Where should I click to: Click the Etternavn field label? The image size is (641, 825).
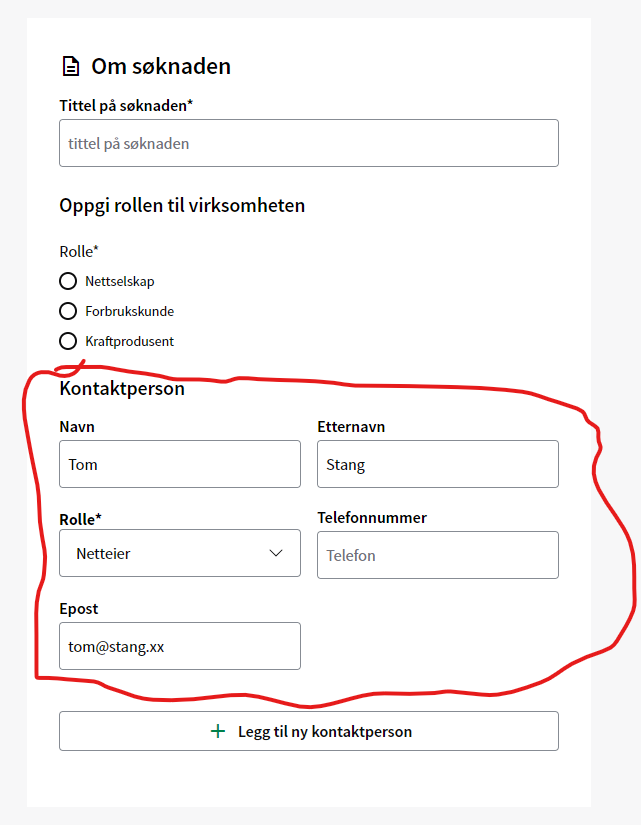(x=351, y=427)
